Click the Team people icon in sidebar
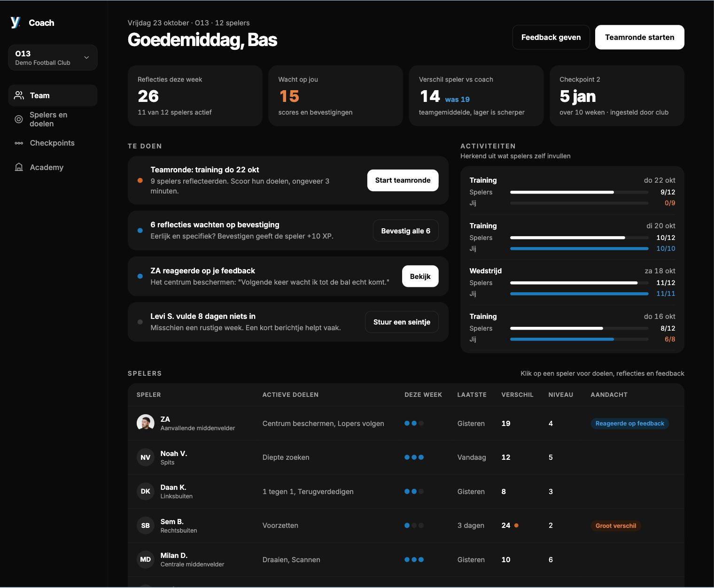This screenshot has width=714, height=588. pos(19,95)
